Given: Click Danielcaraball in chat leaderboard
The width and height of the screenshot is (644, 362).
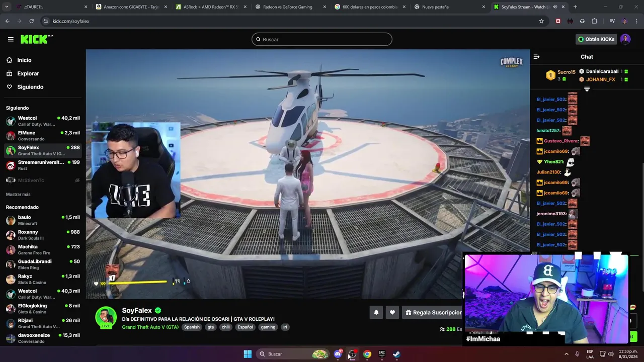Looking at the screenshot, I should (602, 71).
